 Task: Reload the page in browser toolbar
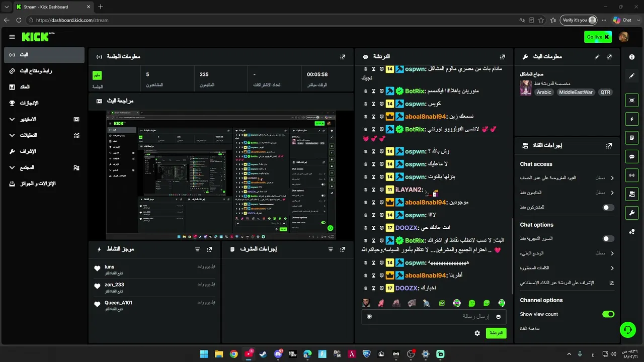(19, 20)
